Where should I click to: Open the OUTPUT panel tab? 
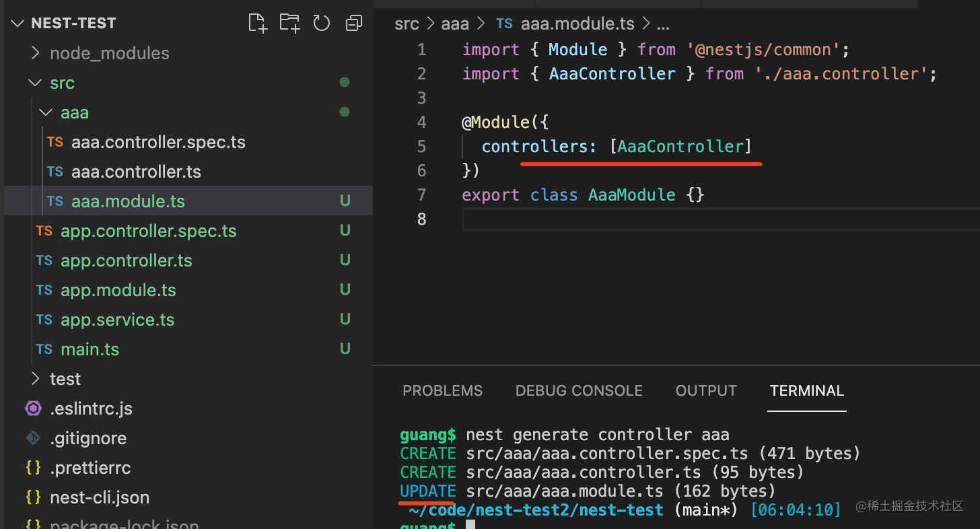pos(706,391)
